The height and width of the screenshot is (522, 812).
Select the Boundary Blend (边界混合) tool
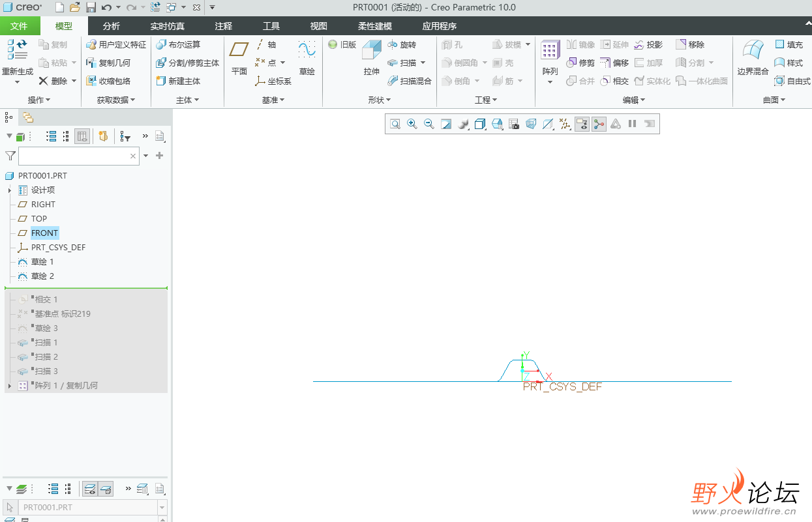753,58
